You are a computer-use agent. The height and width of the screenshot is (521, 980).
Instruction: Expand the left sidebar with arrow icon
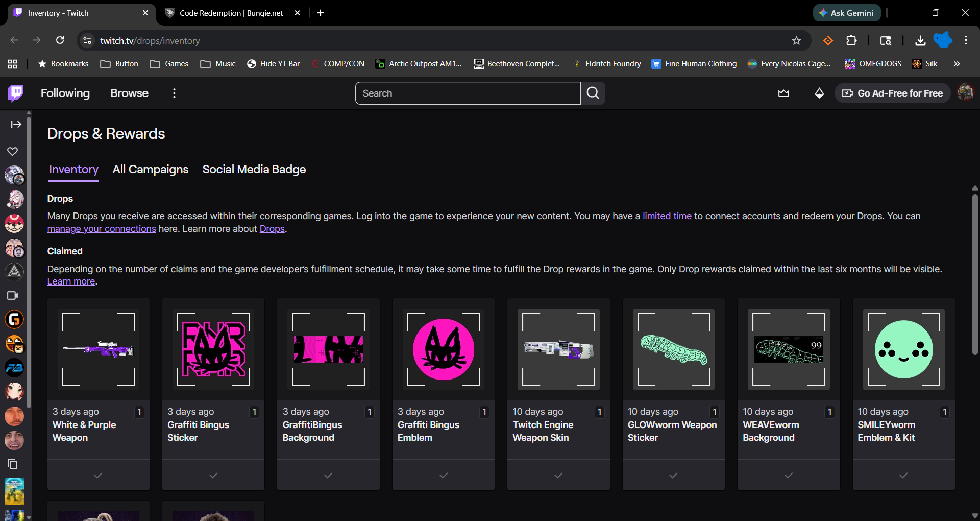pyautogui.click(x=16, y=125)
